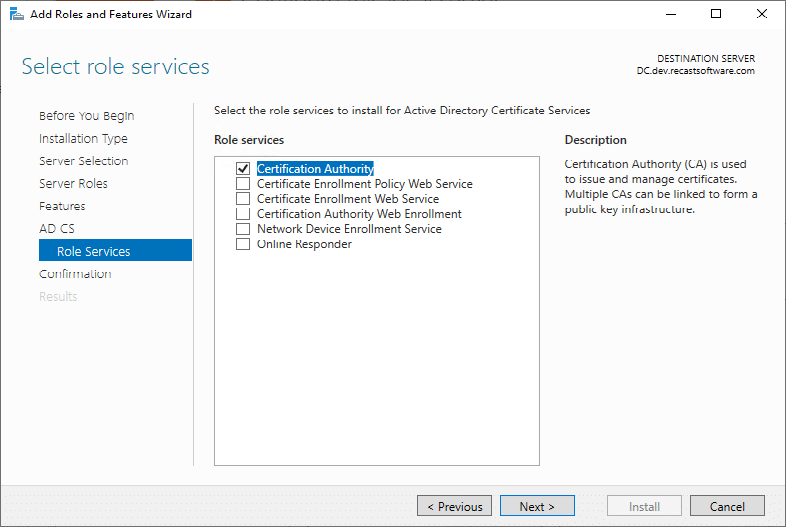786x527 pixels.
Task: Tick Certification Authority Web Enrollment checkbox
Action: 243,214
